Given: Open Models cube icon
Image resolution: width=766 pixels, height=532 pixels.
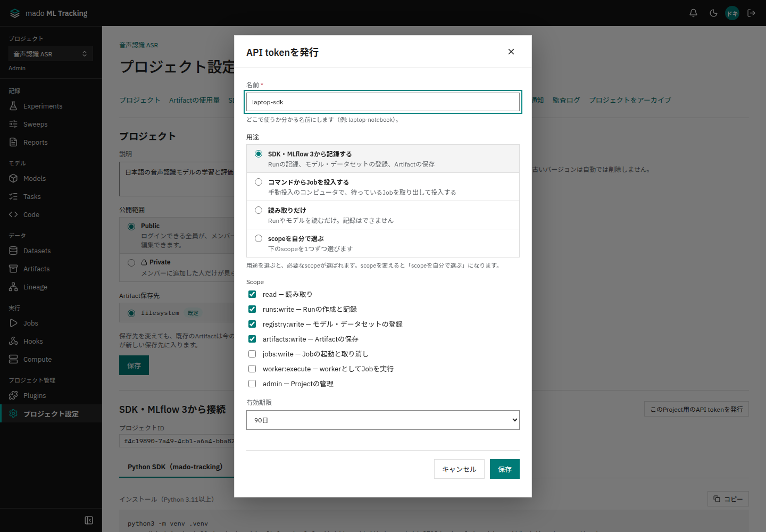Looking at the screenshot, I should click(13, 178).
